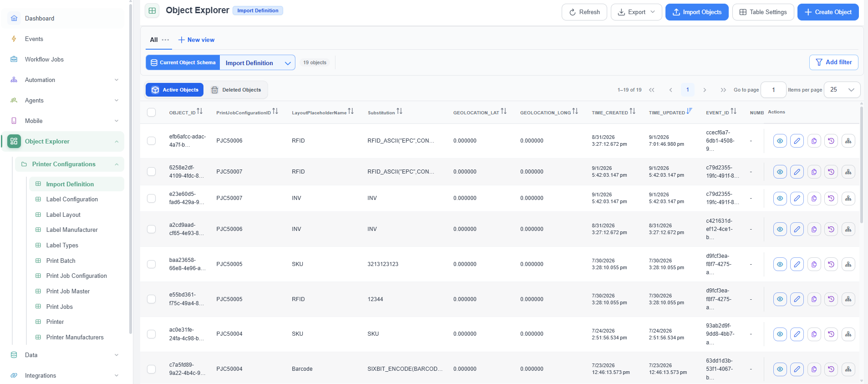Sort by Substitution column arrows
Image resolution: width=868 pixels, height=384 pixels.
[x=399, y=112]
